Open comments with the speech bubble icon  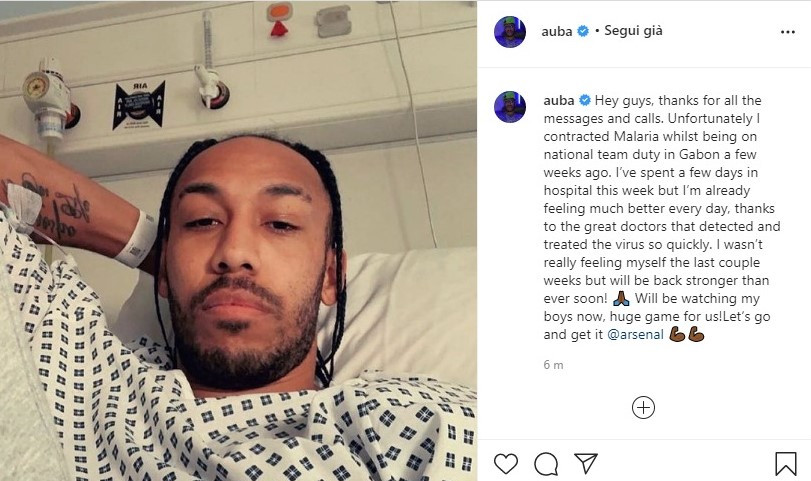(x=546, y=464)
